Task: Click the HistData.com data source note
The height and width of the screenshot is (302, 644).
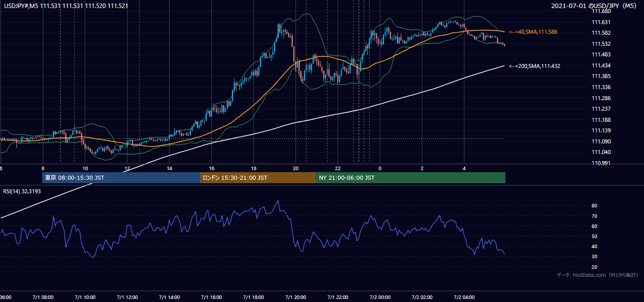Action: 598,275
